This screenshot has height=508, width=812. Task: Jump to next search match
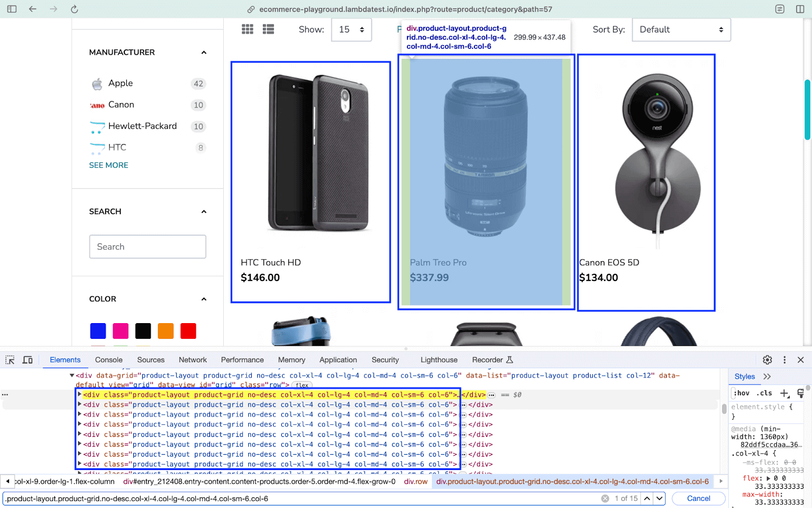pyautogui.click(x=659, y=498)
